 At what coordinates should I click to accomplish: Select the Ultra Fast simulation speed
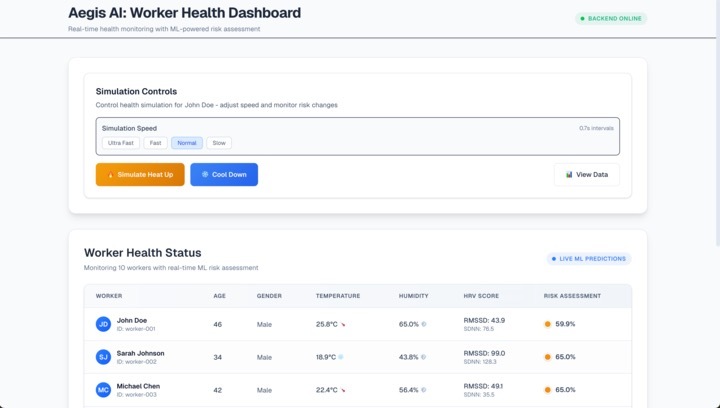tap(121, 143)
